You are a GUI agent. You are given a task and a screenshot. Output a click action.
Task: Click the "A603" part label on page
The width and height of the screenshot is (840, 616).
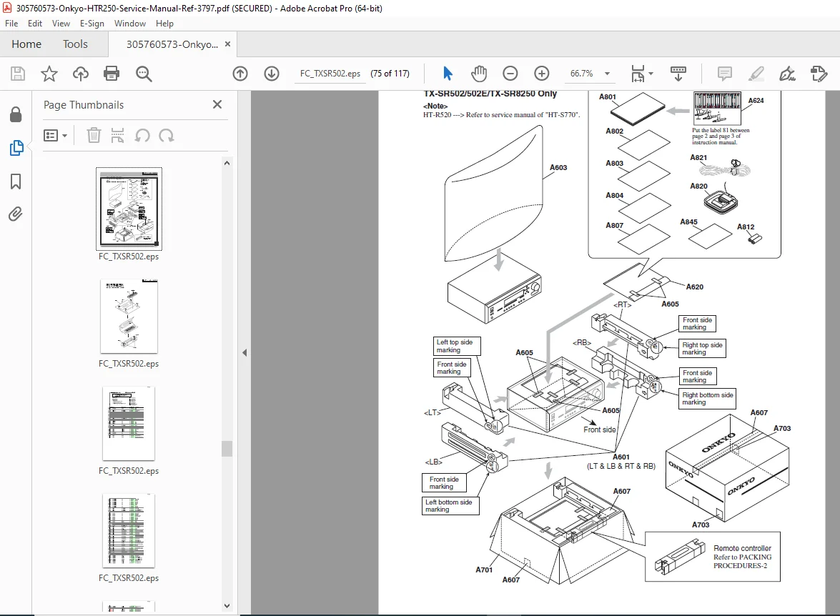point(558,168)
